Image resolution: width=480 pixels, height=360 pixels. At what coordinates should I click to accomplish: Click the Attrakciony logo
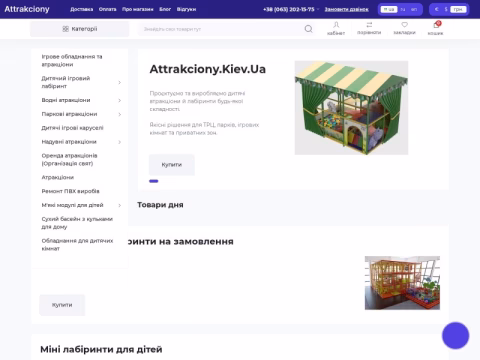coord(27,9)
